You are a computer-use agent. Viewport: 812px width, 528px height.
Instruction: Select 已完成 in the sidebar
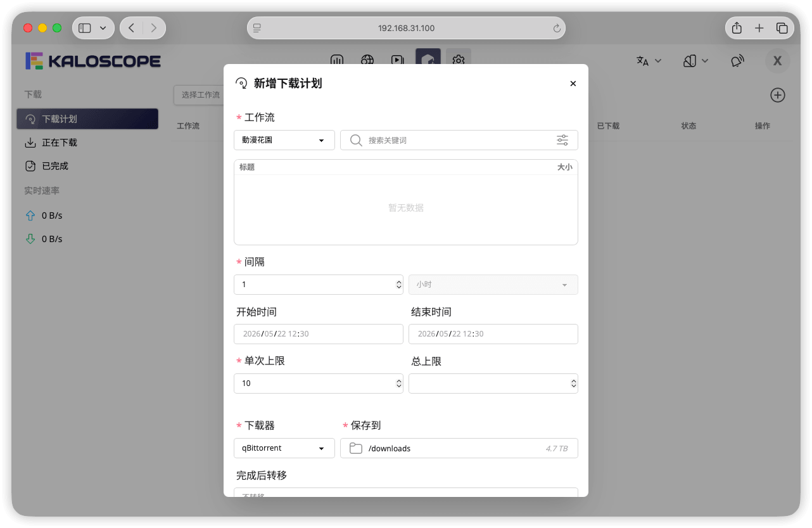coord(87,166)
